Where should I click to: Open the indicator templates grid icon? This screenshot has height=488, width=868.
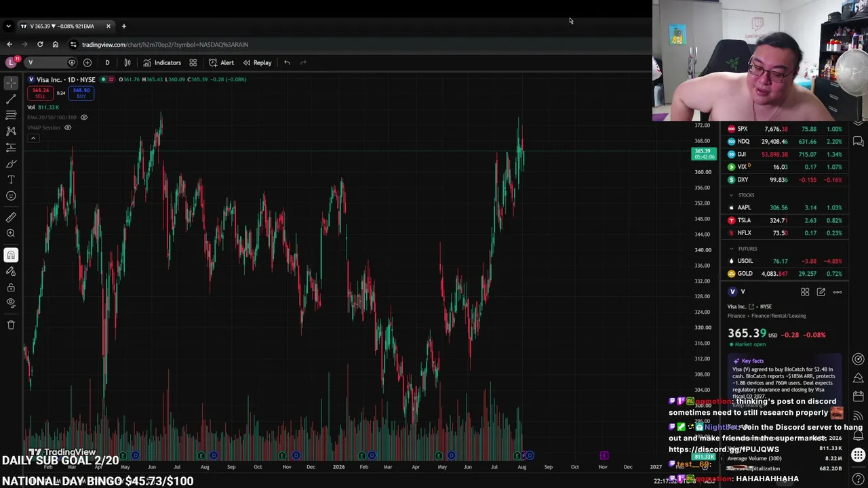point(193,62)
